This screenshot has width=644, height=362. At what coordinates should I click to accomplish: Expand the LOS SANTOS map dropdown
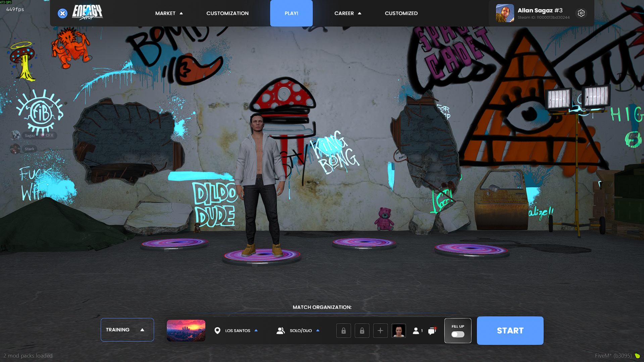click(242, 331)
